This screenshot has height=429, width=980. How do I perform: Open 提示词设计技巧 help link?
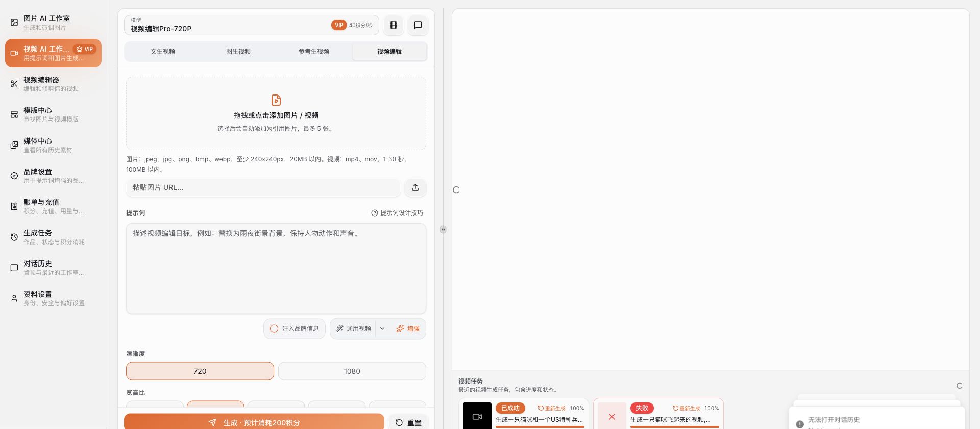pos(397,213)
